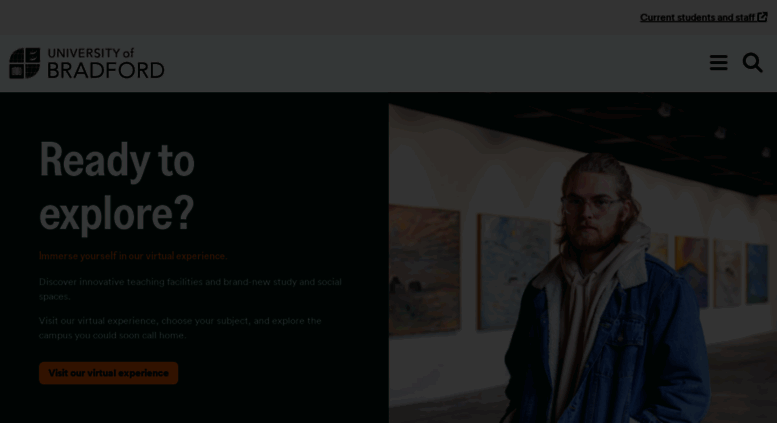Viewport: 777px width, 423px height.
Task: Click the external-link arrow icon beside staff link
Action: (x=762, y=17)
